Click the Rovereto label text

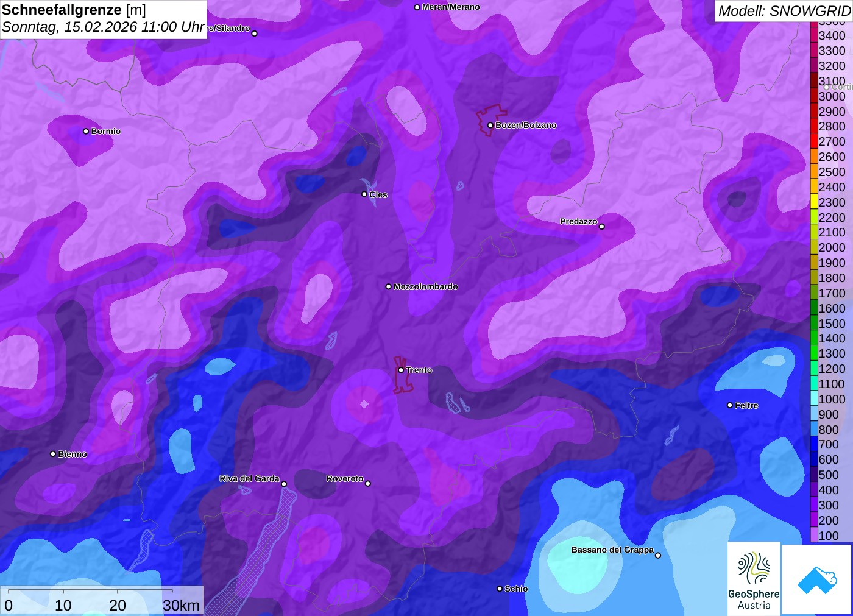point(345,478)
